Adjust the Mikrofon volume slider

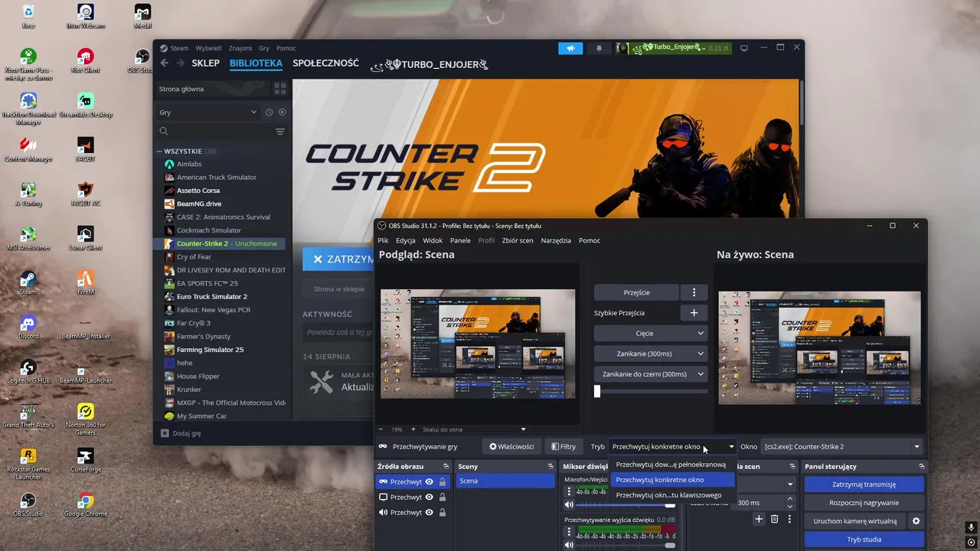626,505
